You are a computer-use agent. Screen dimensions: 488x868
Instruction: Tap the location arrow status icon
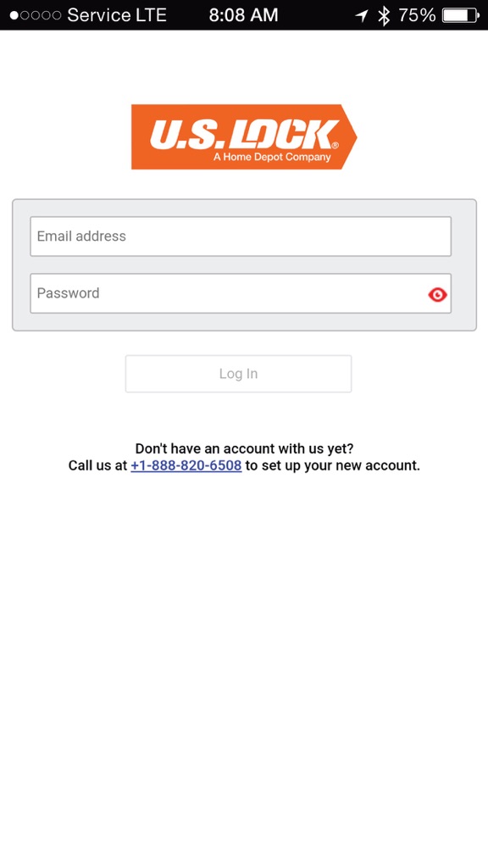[x=362, y=15]
